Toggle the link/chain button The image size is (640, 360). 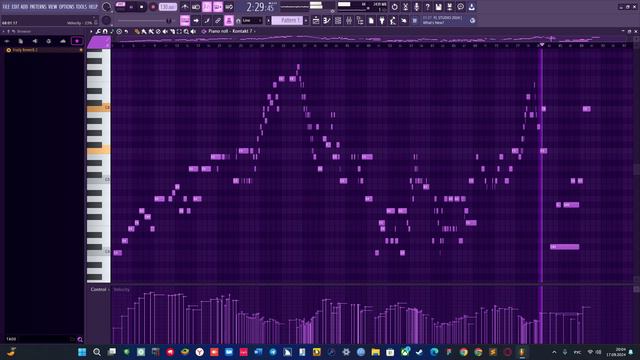pyautogui.click(x=218, y=20)
